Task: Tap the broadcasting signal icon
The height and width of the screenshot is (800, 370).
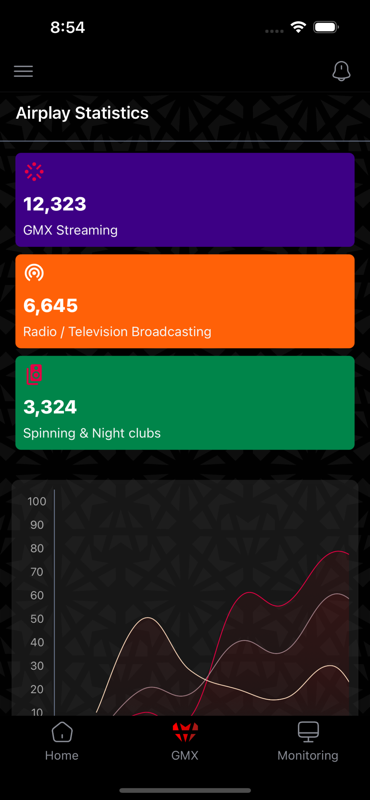Action: coord(34,273)
